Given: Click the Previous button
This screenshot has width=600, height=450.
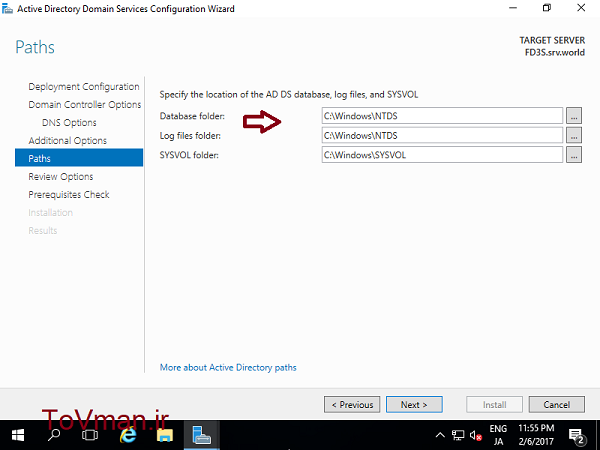Looking at the screenshot, I should [x=352, y=404].
